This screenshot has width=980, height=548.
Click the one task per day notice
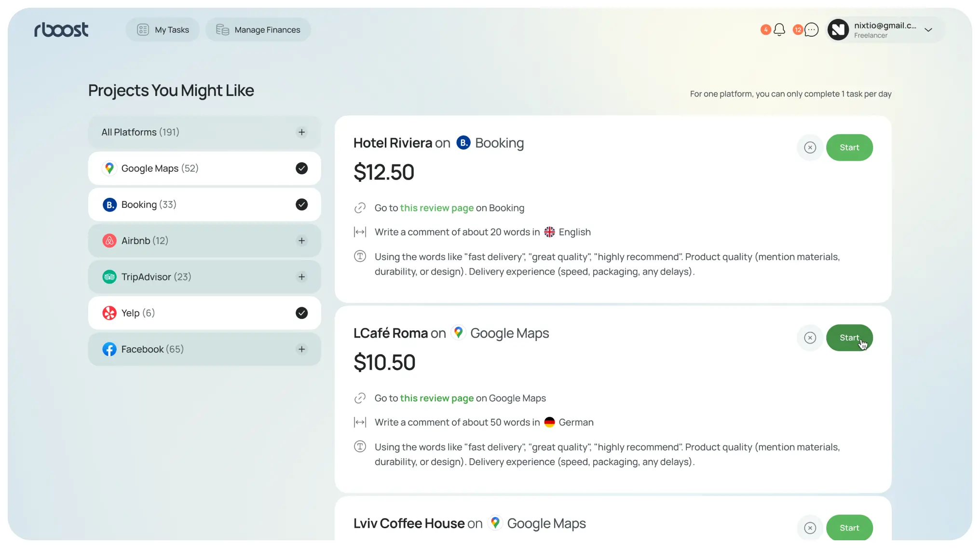coord(790,94)
